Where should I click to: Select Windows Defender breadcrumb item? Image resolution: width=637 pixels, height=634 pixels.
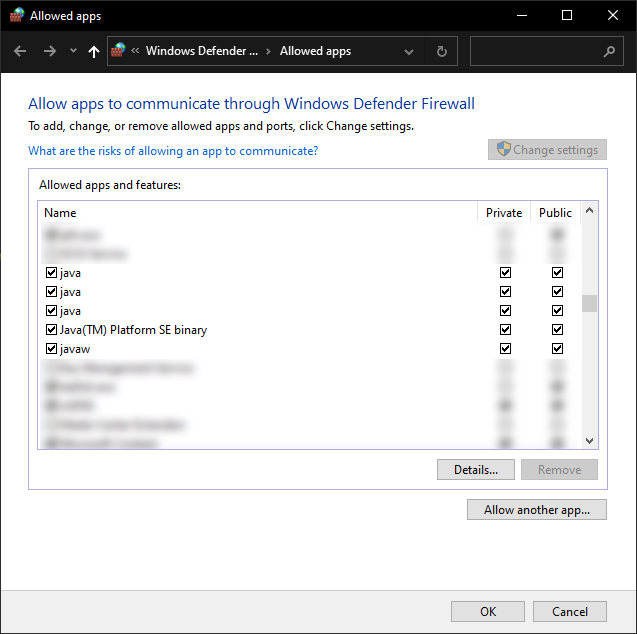(x=202, y=51)
